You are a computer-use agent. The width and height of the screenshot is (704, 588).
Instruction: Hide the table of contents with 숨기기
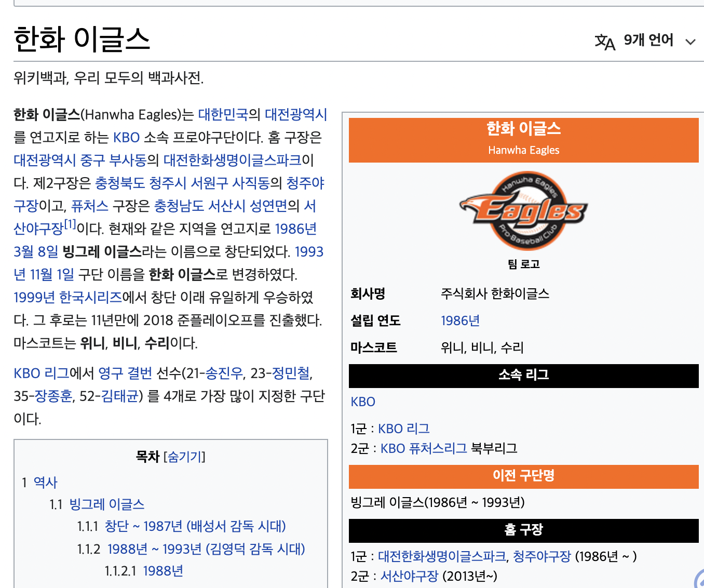coord(184,457)
